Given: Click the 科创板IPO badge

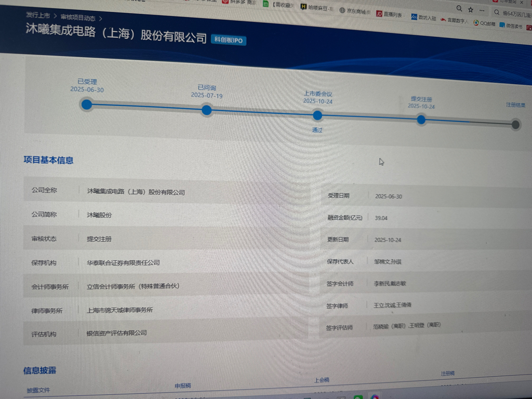Looking at the screenshot, I should click(229, 40).
